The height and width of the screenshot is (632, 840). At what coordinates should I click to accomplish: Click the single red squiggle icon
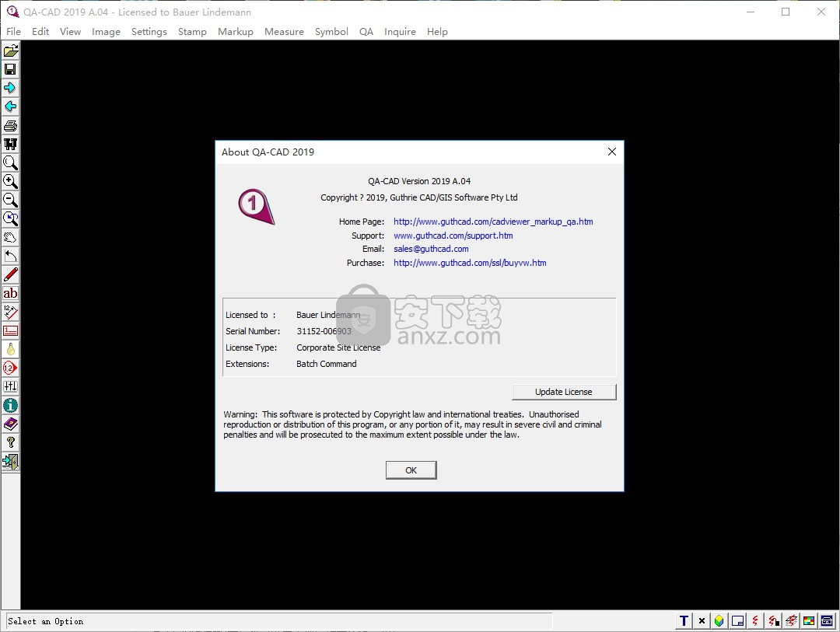755,621
